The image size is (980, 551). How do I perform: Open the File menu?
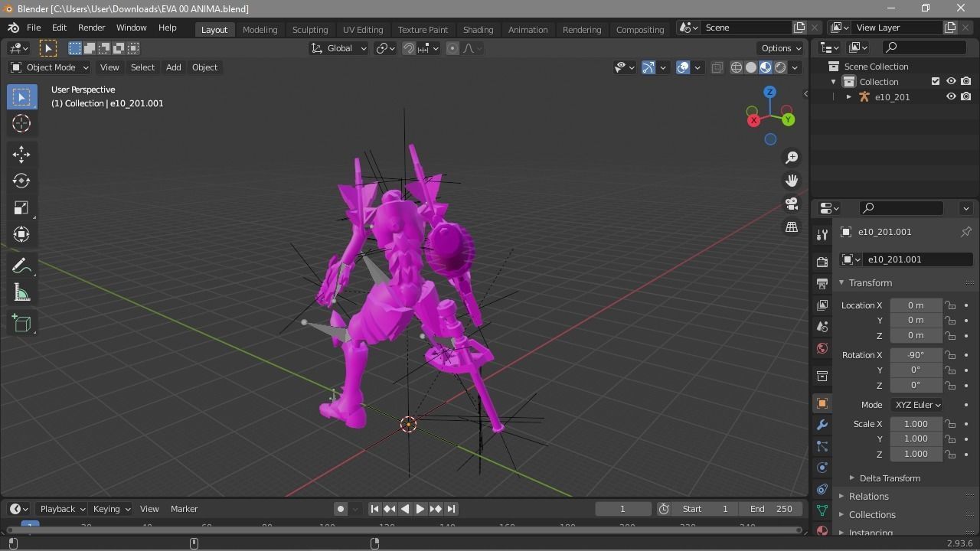[x=34, y=28]
